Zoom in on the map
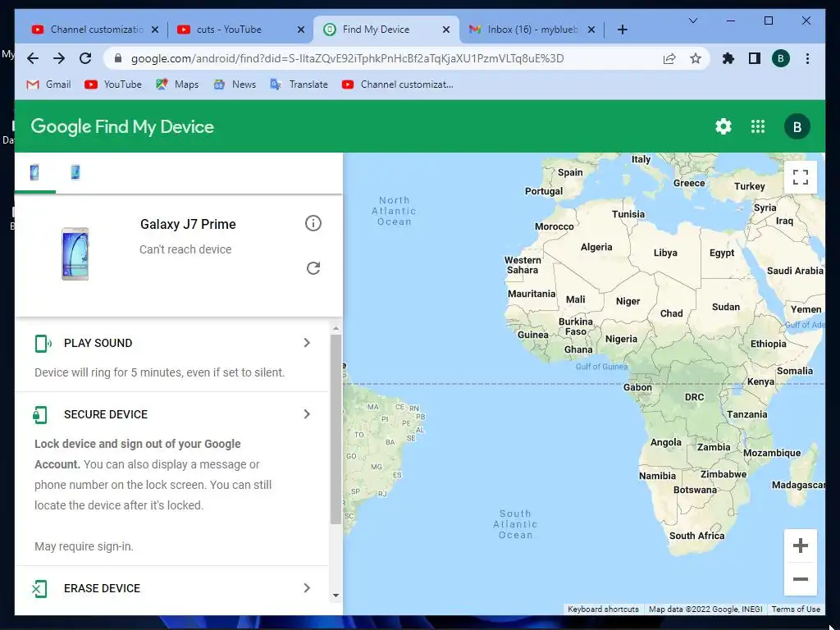Viewport: 840px width, 630px height. pos(801,546)
